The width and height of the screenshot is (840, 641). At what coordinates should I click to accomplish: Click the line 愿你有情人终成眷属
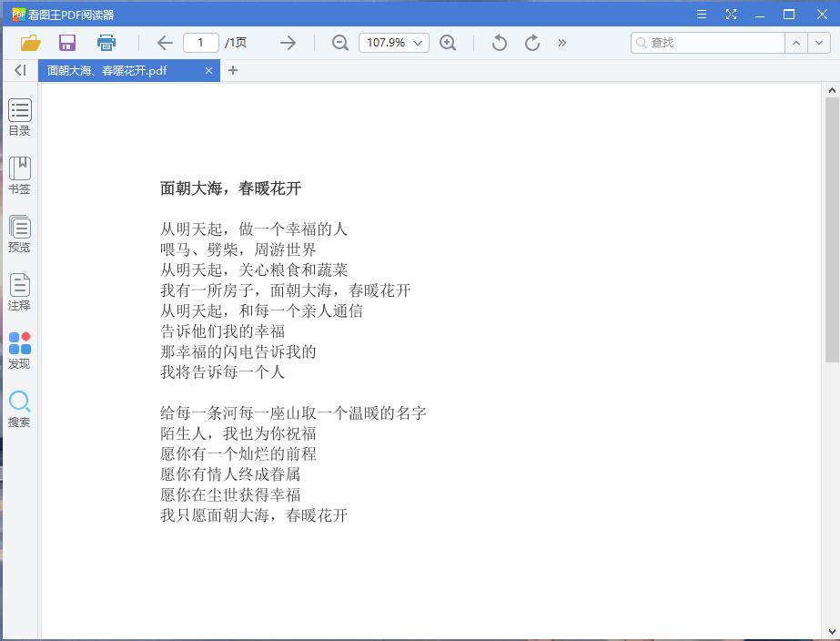tap(230, 474)
